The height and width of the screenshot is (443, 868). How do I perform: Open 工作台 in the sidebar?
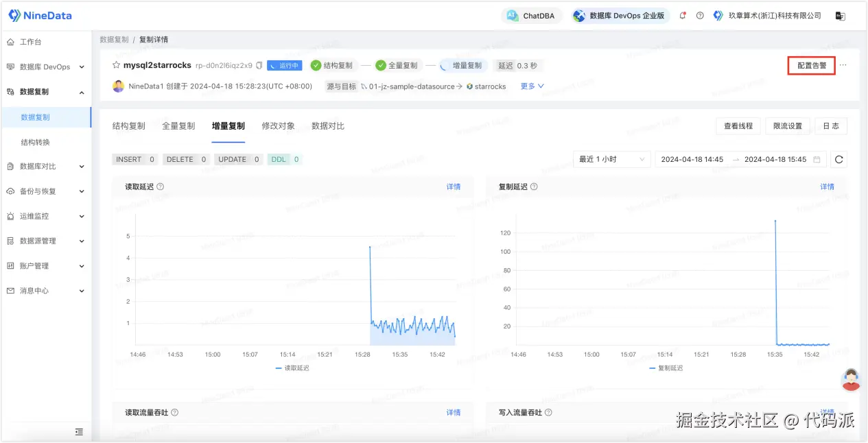point(46,42)
